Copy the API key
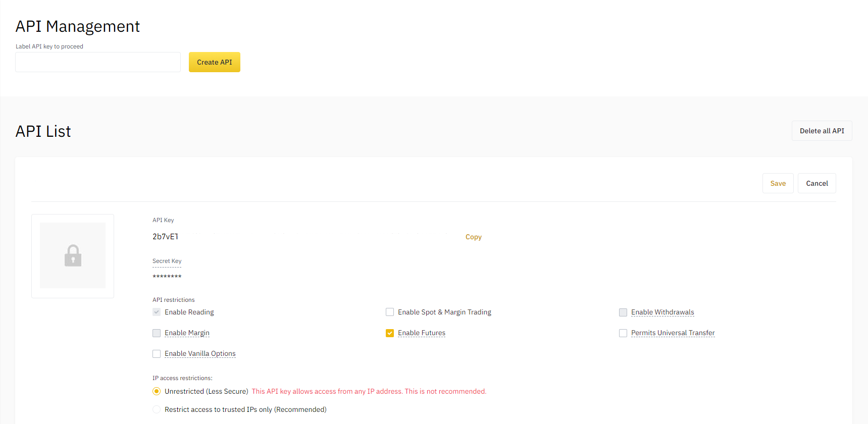Image resolution: width=868 pixels, height=424 pixels. [x=474, y=237]
